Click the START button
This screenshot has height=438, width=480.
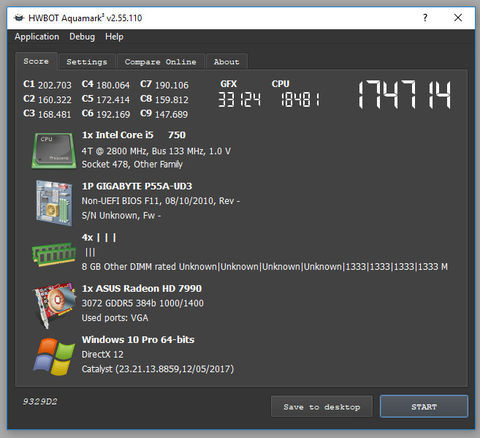tap(424, 407)
